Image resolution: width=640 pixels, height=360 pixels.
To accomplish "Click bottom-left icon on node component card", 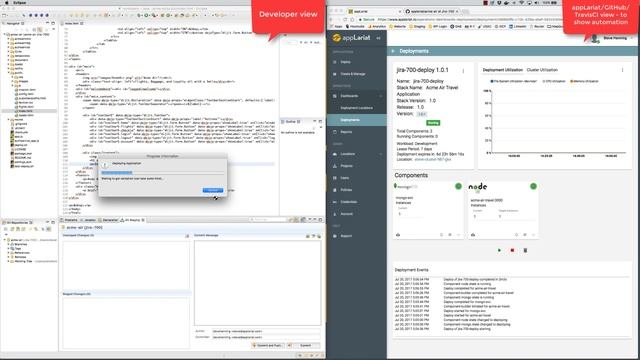I will coord(473,235).
